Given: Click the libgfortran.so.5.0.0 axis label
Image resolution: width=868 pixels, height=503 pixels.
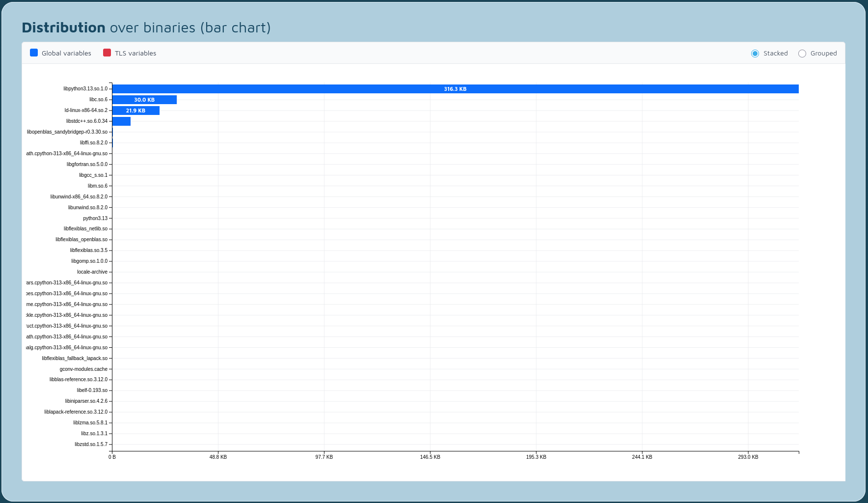Looking at the screenshot, I should (87, 165).
